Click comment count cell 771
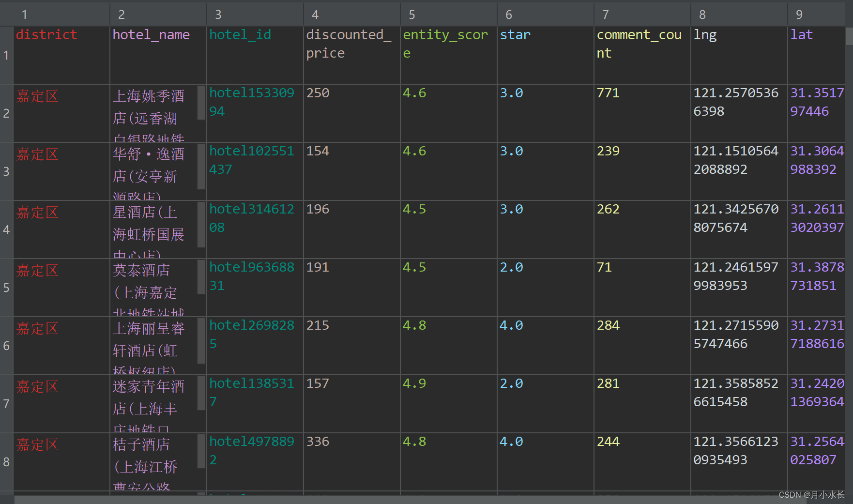 pos(642,113)
